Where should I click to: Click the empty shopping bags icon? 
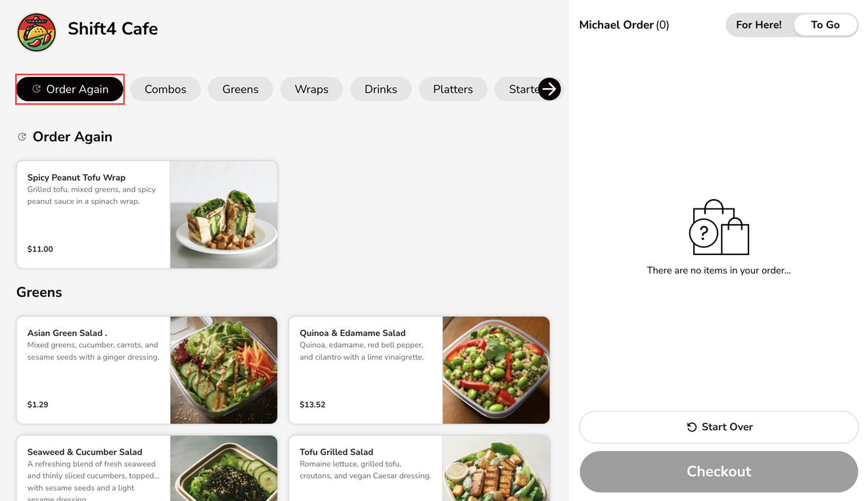719,227
